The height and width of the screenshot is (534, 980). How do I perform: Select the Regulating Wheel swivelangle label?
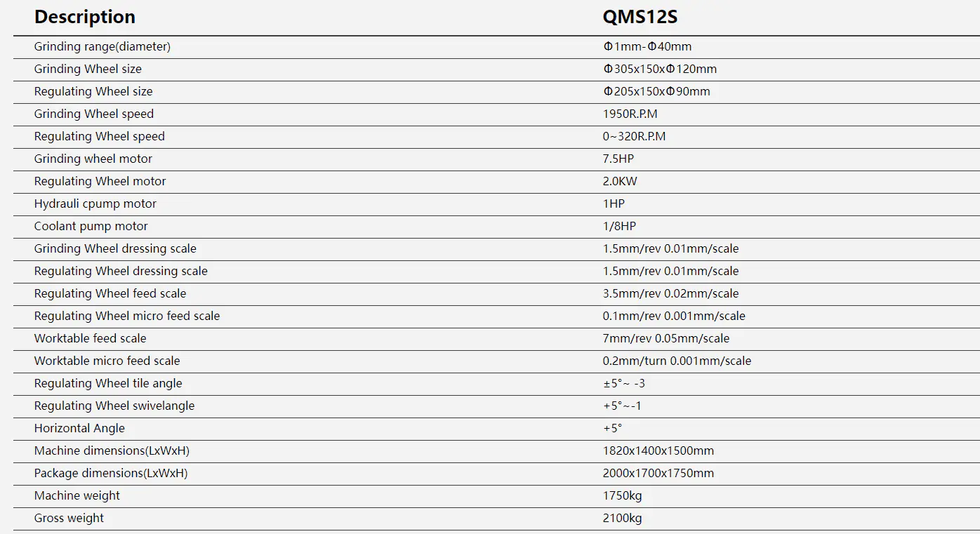(114, 406)
